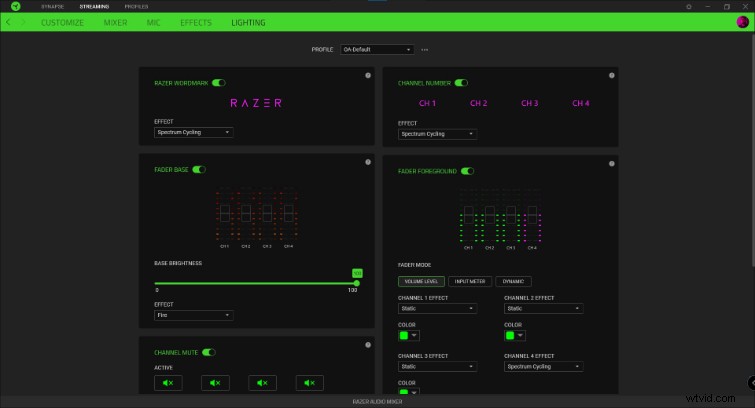Open the profile options ellipsis icon

tap(424, 50)
